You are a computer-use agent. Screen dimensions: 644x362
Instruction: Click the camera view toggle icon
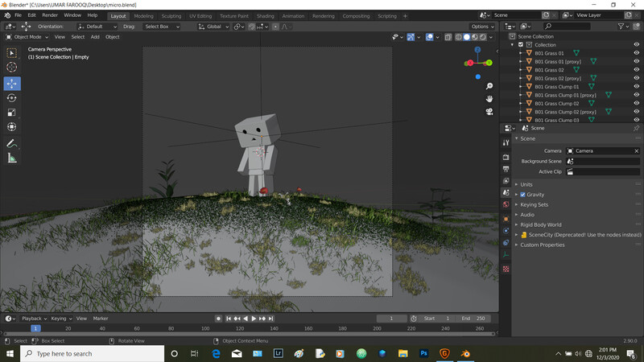(489, 111)
